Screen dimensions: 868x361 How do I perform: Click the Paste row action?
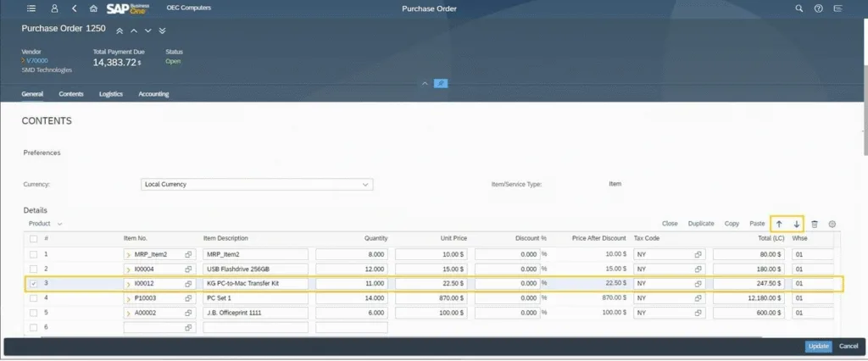click(x=757, y=224)
